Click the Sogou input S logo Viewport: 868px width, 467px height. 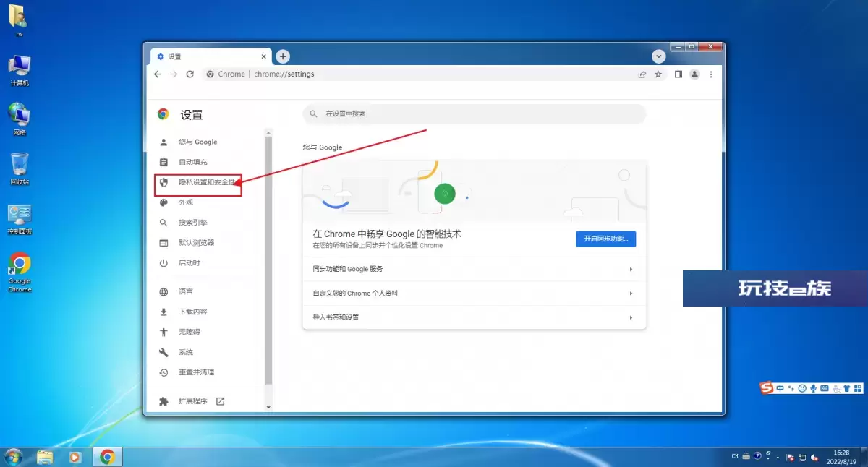767,388
